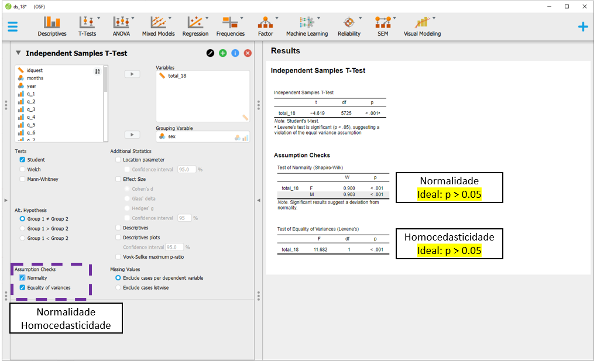This screenshot has height=364, width=597.
Task: Click the green duplicate analysis button
Action: 223,53
